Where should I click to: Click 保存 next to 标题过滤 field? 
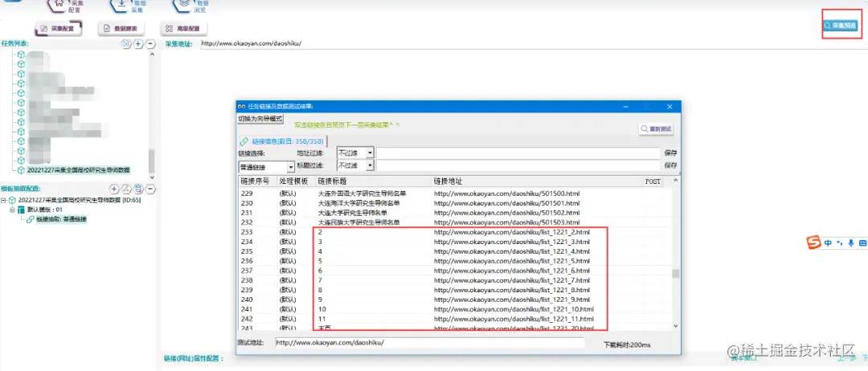coord(670,165)
